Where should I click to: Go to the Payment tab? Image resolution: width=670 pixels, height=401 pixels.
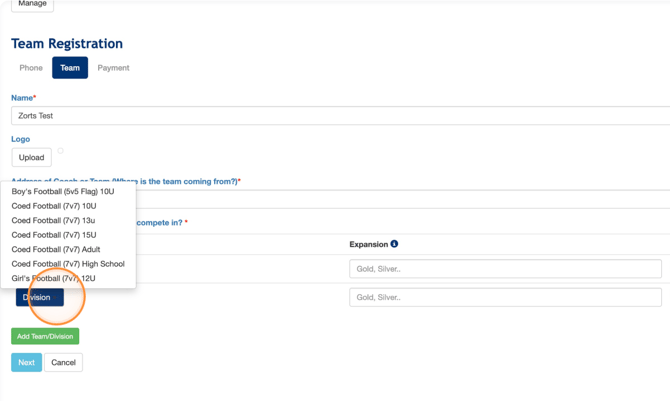coord(113,68)
